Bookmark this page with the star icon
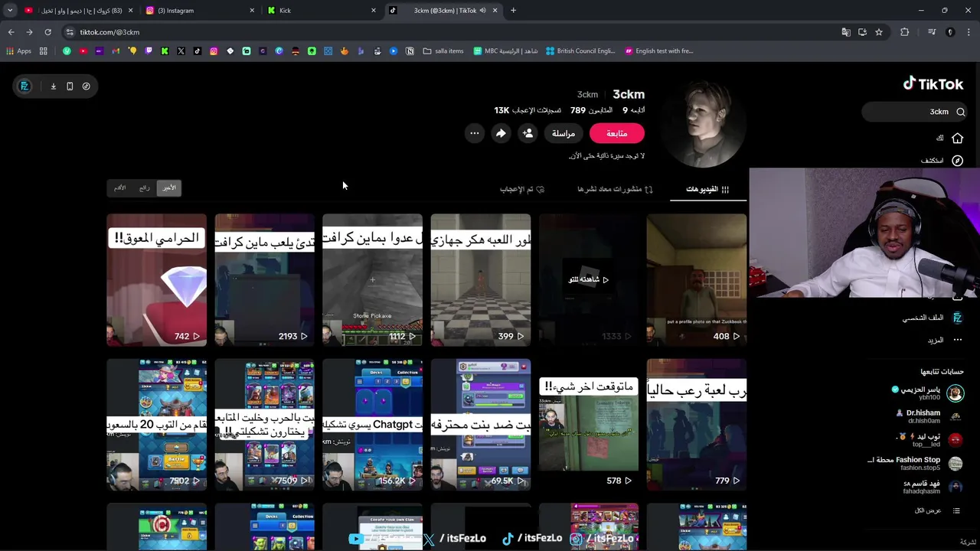980x551 pixels. pyautogui.click(x=879, y=32)
